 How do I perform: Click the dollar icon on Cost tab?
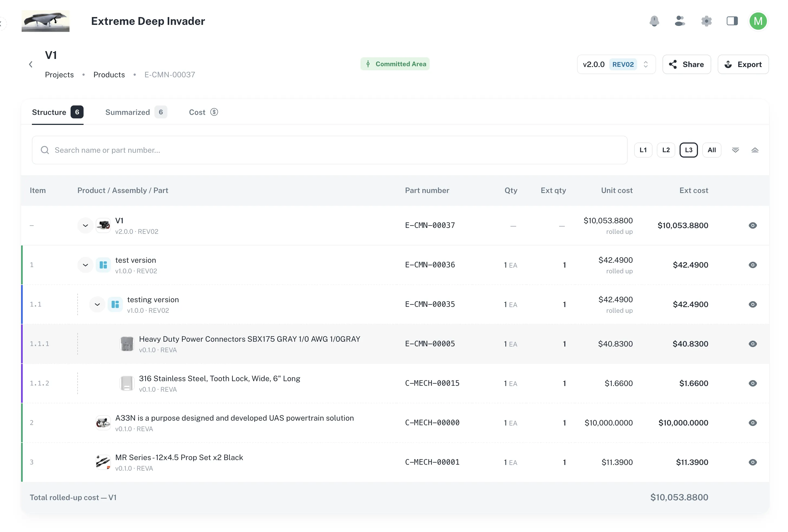click(x=214, y=112)
